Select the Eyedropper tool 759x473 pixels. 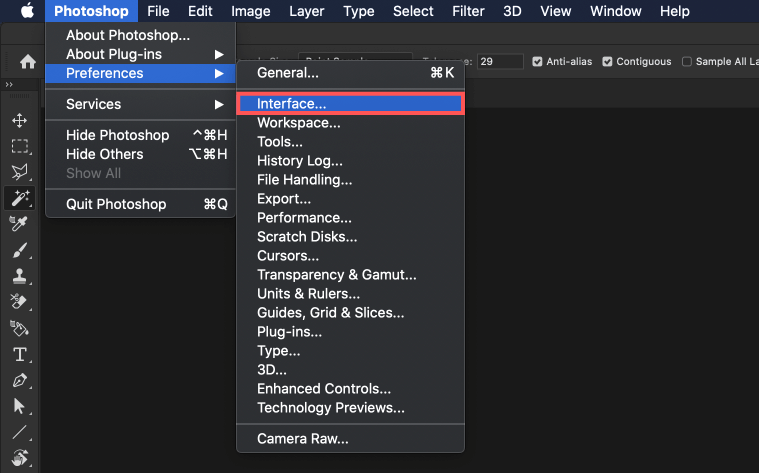click(19, 224)
